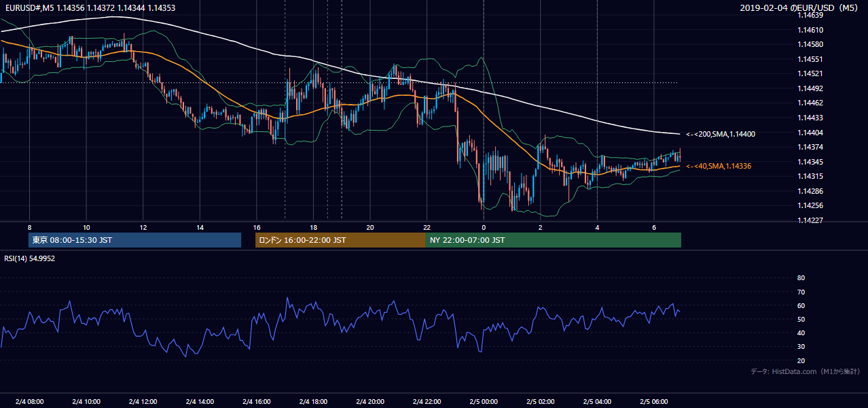This screenshot has width=868, height=408.
Task: Select the 2/4 18:00 time axis label
Action: pos(313,401)
